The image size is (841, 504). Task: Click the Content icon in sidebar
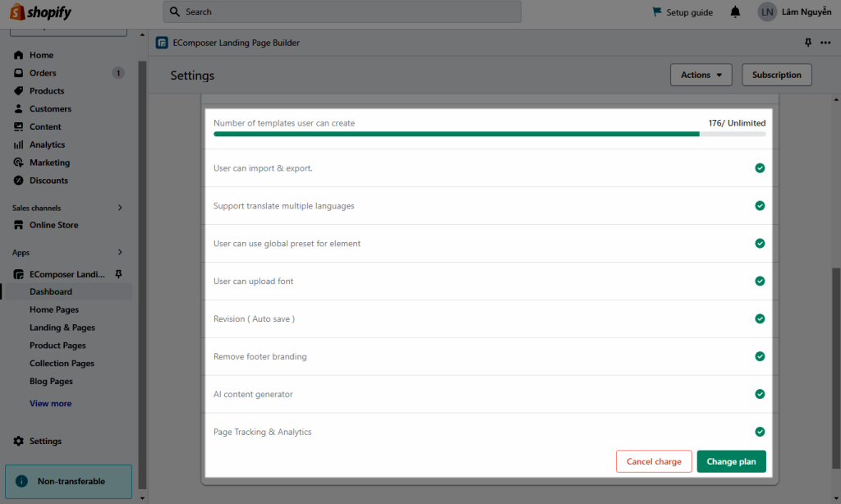pos(19,126)
